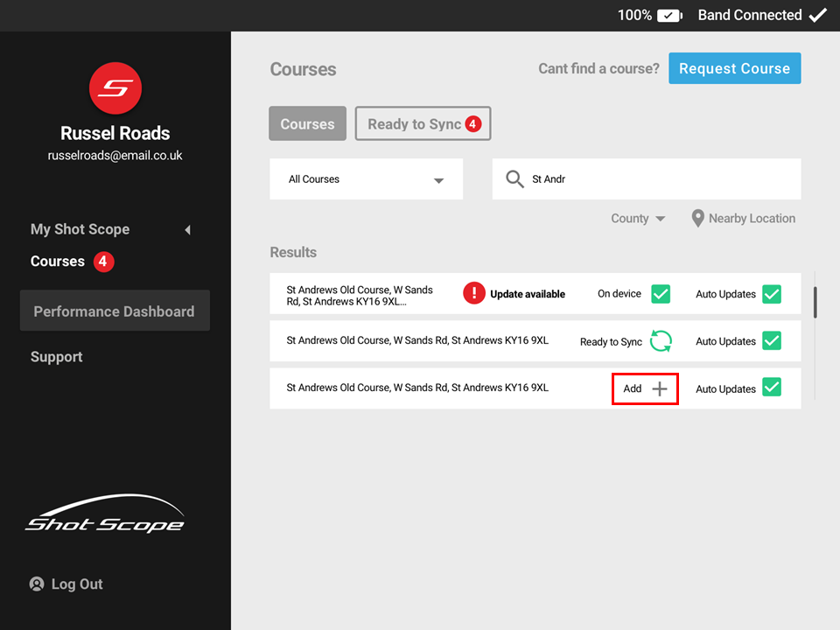
Task: Select My Shot Scope in the sidebar
Action: pyautogui.click(x=80, y=229)
